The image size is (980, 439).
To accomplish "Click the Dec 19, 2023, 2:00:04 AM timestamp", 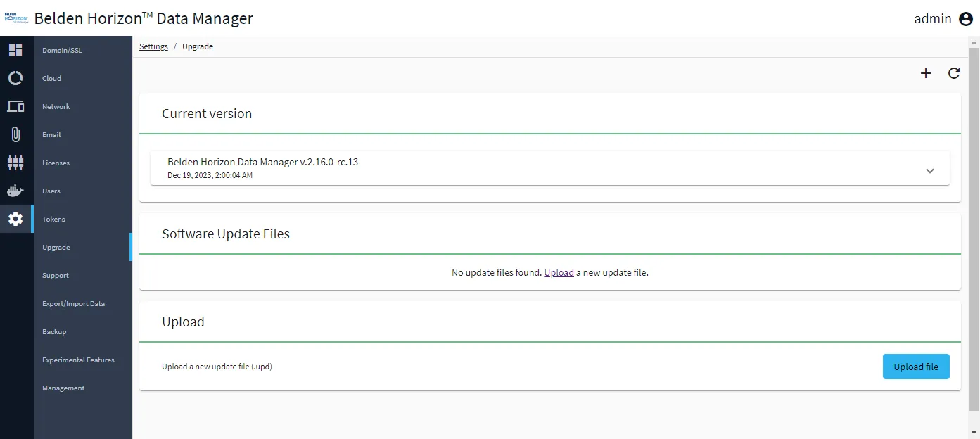I will point(210,175).
